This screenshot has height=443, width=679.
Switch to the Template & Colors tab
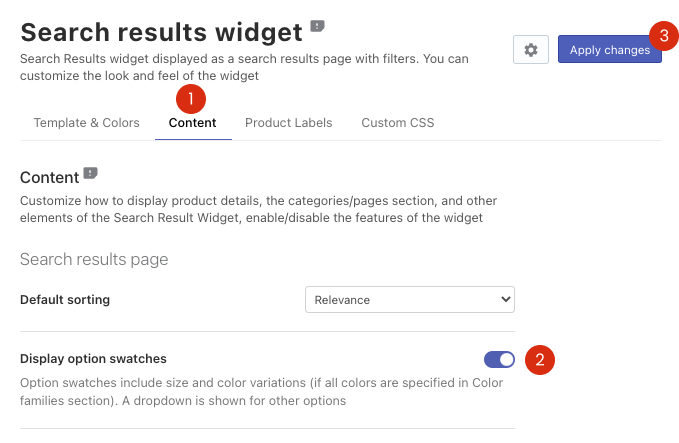tap(87, 123)
